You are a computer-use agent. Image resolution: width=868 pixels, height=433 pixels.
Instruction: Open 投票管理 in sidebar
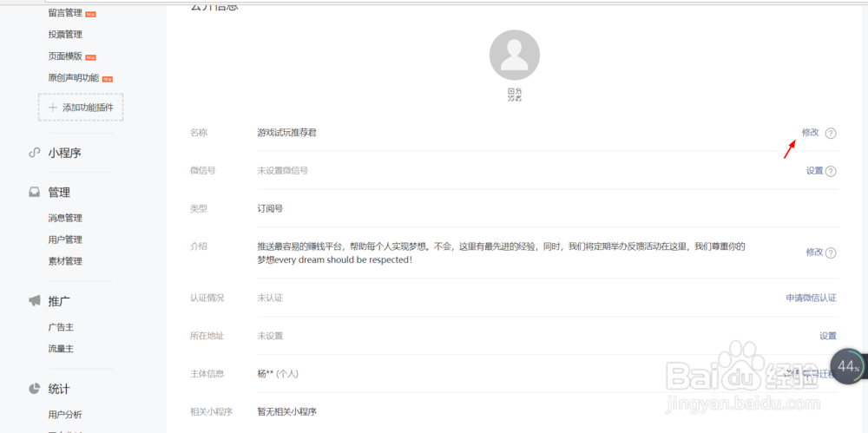[x=65, y=35]
